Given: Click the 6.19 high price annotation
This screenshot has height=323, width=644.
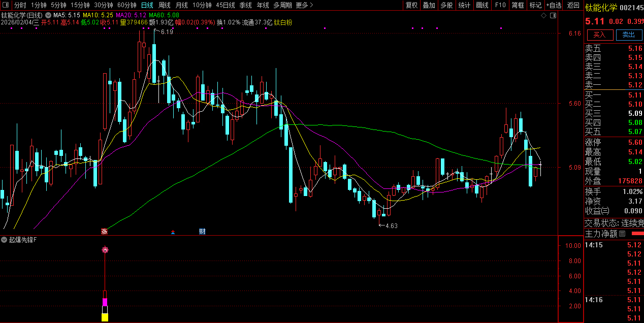Looking at the screenshot, I should (x=167, y=31).
